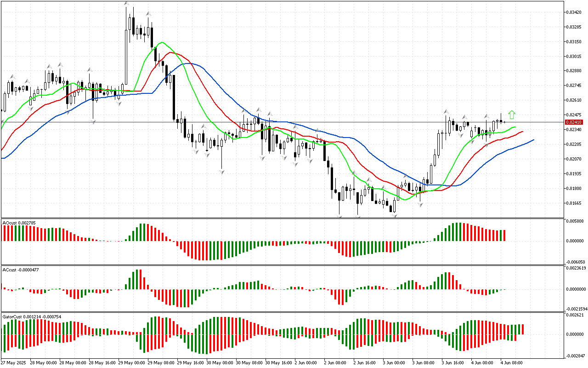The image size is (588, 368).
Task: Click the right end of the red Alligator line
Action: pyautogui.click(x=522, y=132)
